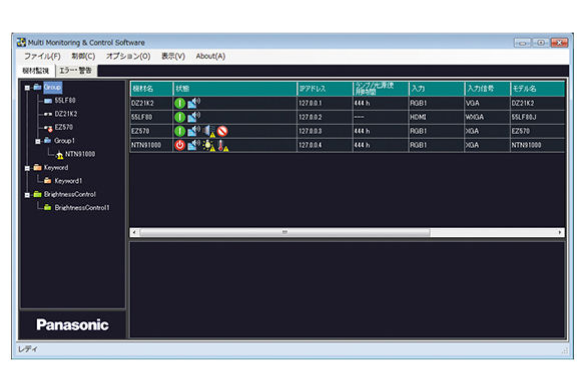Click the red prohibited icon in EZ570 row

click(222, 131)
